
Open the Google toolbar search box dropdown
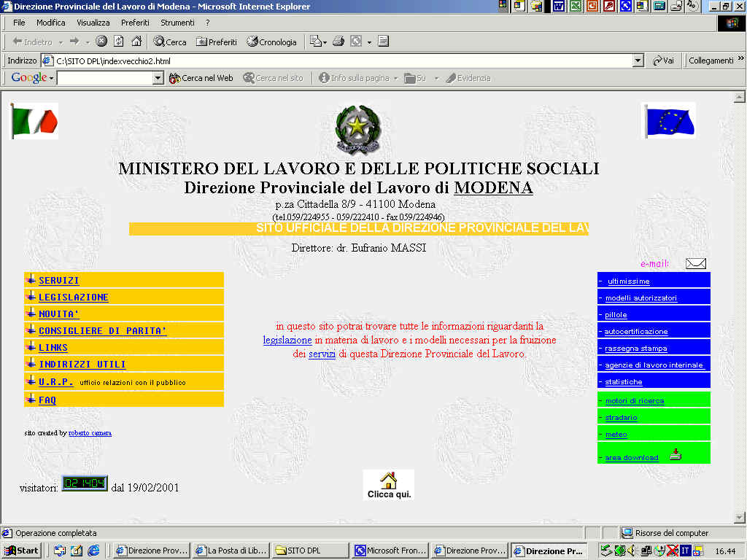158,78
